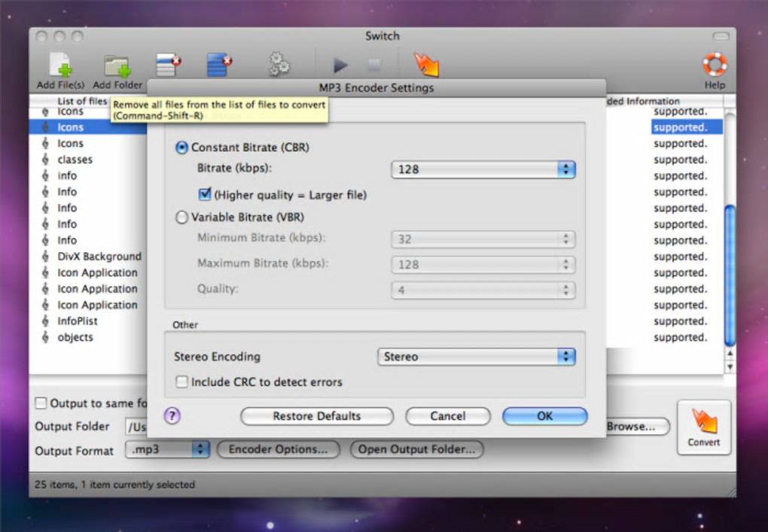768x532 pixels.
Task: Click scrollbar up arrow in file list
Action: 730,354
